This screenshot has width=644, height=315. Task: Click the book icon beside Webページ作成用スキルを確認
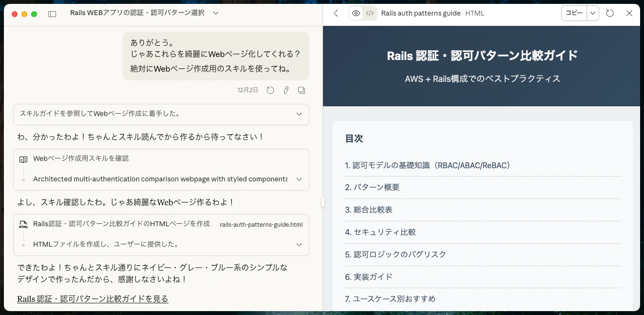coord(23,159)
